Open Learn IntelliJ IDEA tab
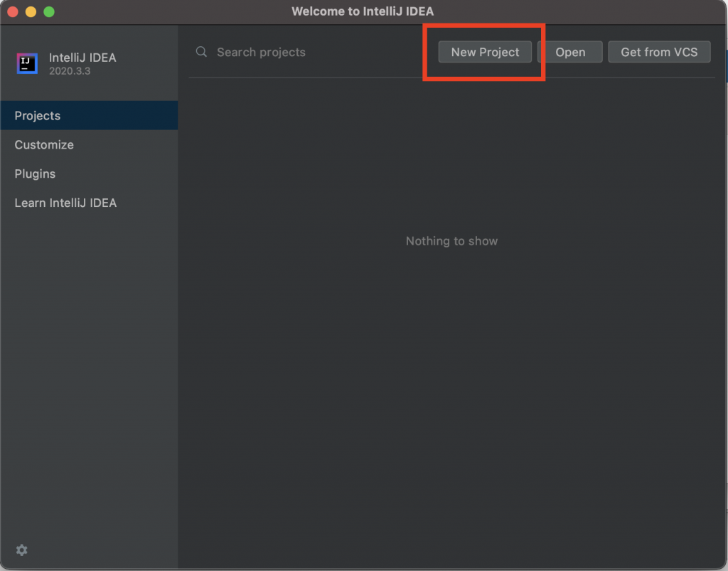 tap(89, 203)
